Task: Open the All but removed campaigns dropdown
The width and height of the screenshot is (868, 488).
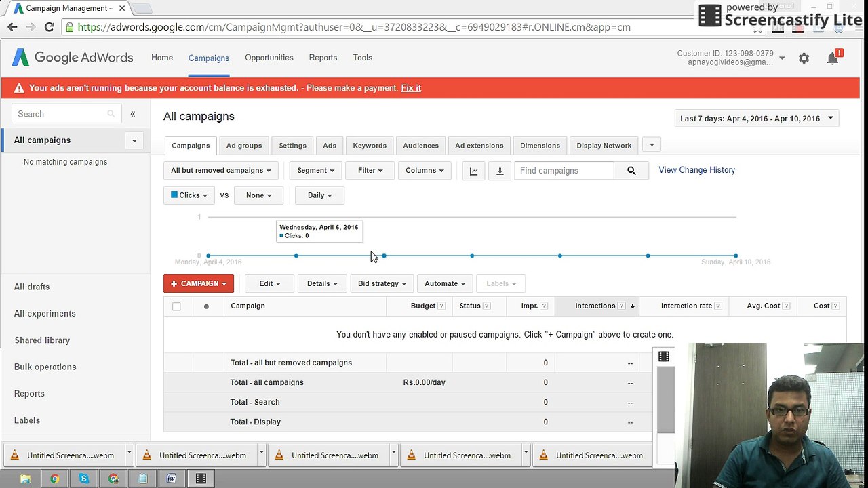Action: point(220,171)
